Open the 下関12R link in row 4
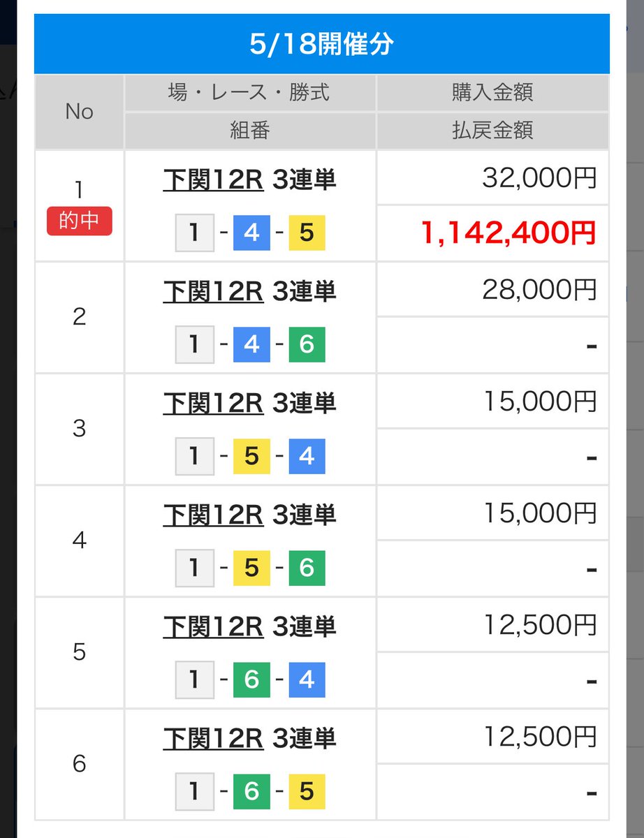 coord(213,515)
